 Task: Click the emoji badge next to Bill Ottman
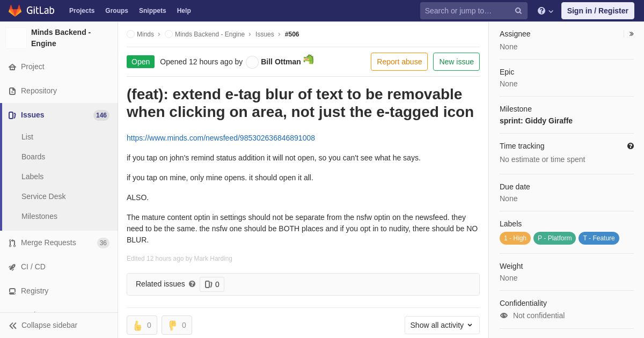(309, 59)
